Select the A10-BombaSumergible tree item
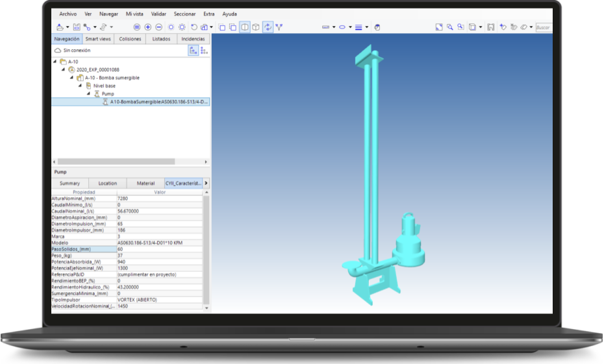The height and width of the screenshot is (364, 604). click(159, 102)
